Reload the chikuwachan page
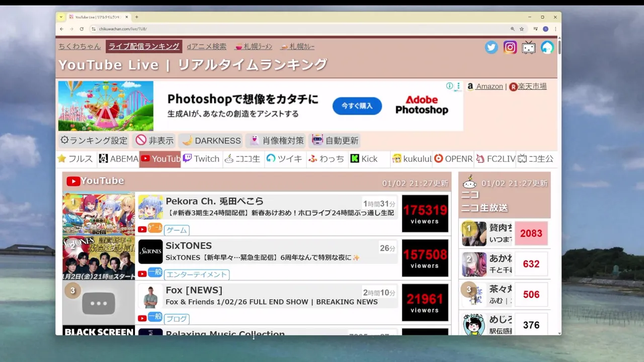Viewport: 644px width, 362px height. tap(82, 29)
